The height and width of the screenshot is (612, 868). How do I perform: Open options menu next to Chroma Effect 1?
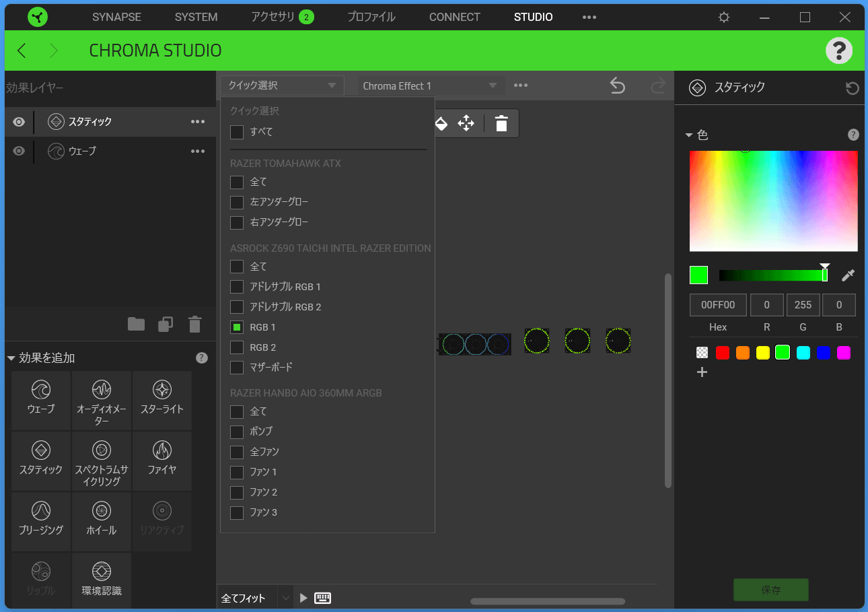coord(521,86)
